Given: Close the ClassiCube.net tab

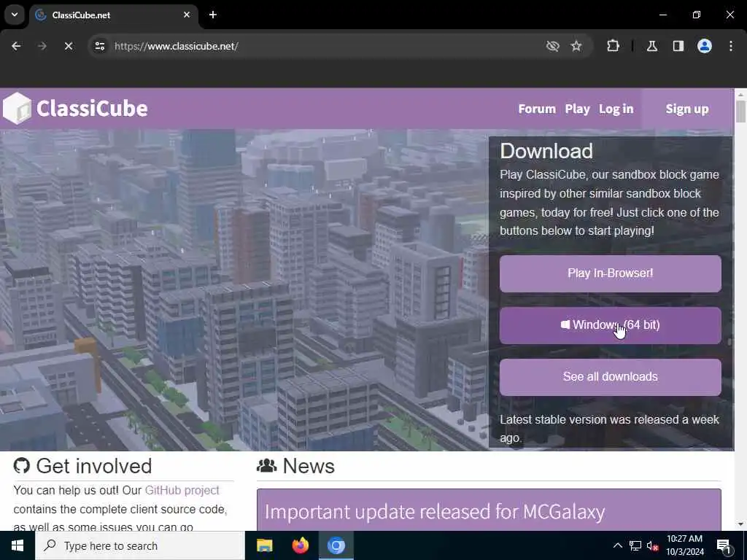Looking at the screenshot, I should [187, 15].
